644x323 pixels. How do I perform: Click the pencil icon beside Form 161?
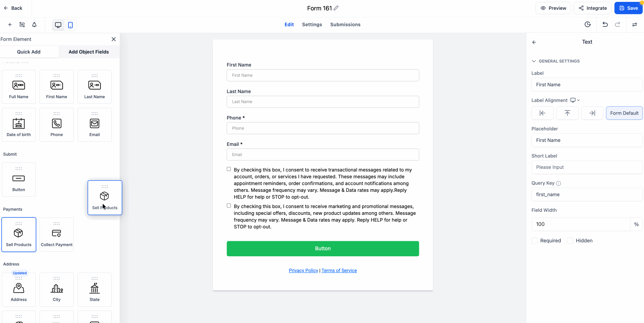click(336, 8)
